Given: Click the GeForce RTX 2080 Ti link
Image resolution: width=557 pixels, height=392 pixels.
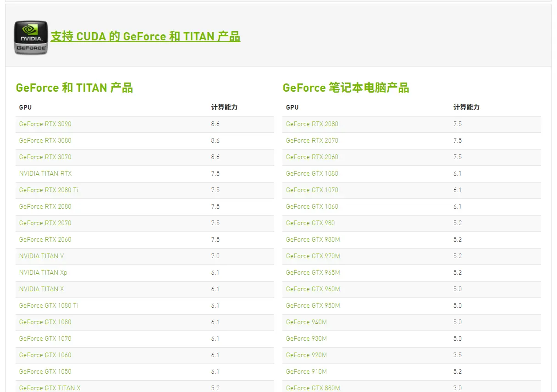Looking at the screenshot, I should pos(49,190).
